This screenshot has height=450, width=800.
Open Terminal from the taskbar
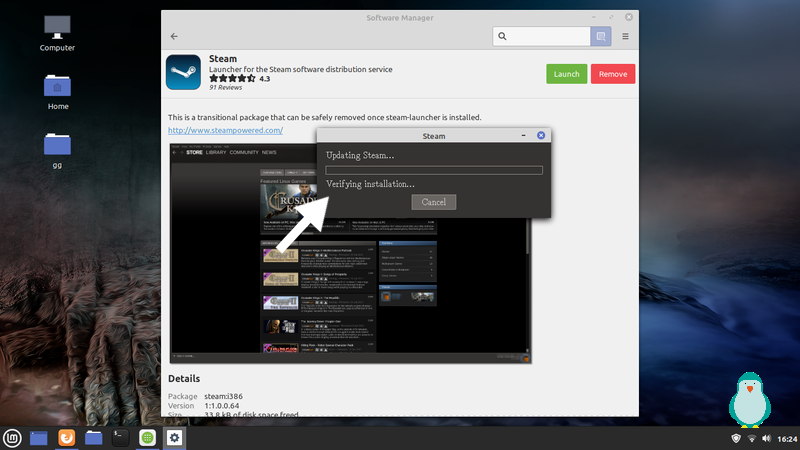click(120, 438)
